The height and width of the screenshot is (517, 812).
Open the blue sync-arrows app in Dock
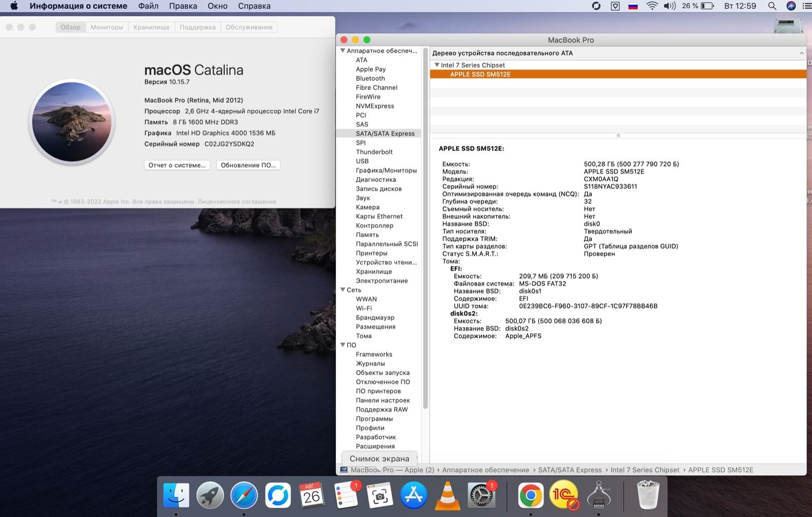click(278, 495)
